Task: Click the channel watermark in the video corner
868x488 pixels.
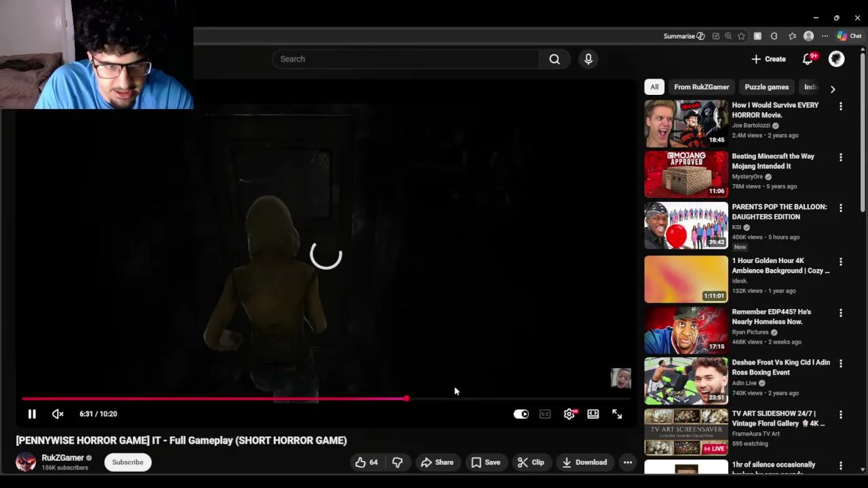Action: pos(620,378)
